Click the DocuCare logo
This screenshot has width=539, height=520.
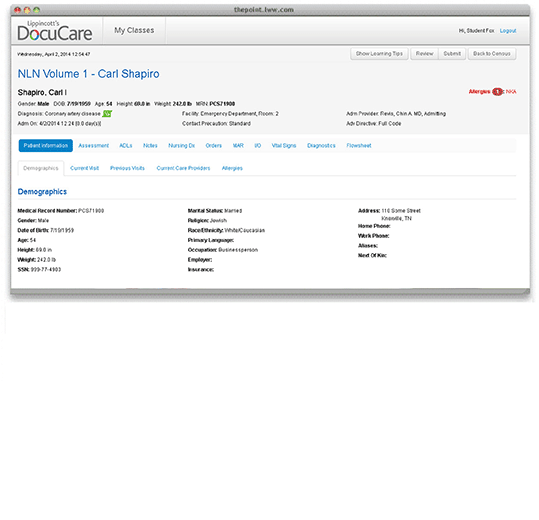[55, 31]
